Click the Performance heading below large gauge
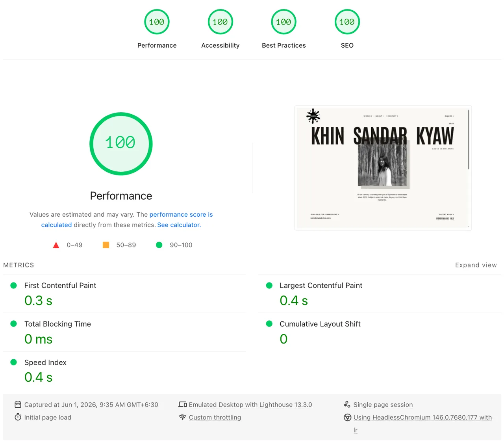 coord(121,196)
